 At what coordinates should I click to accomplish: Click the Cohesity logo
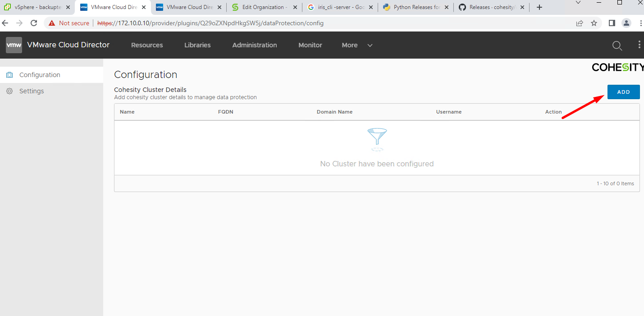[x=618, y=68]
